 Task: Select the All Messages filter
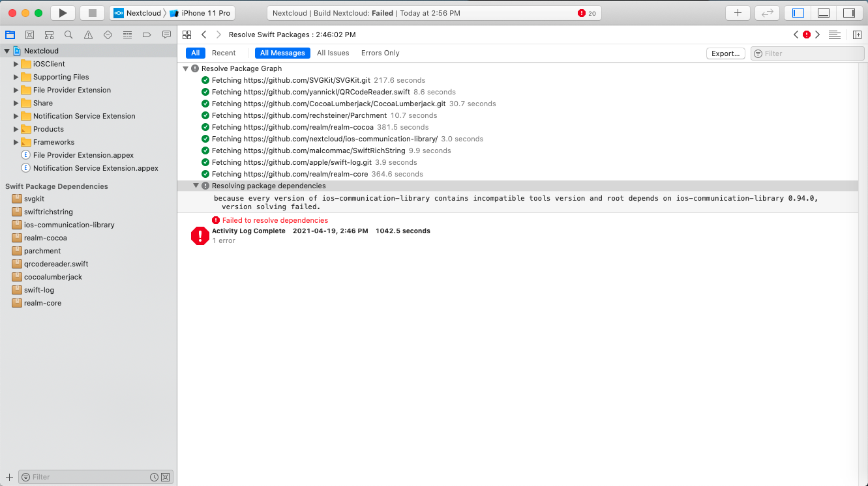pos(282,53)
